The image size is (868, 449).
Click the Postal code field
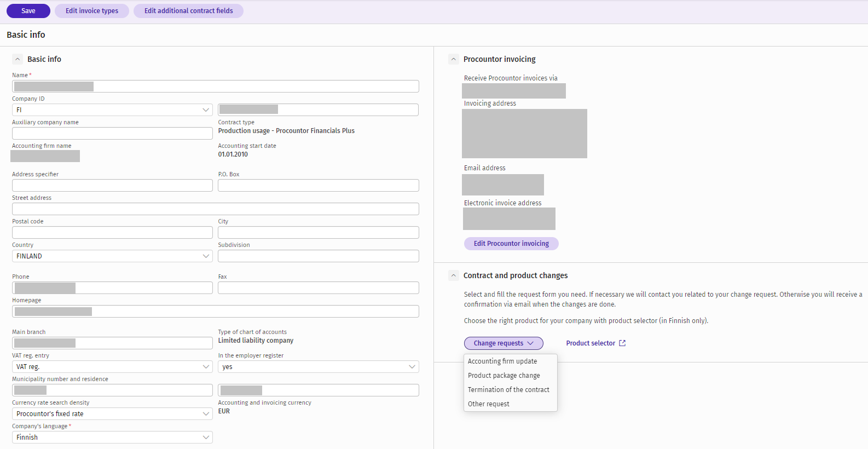pos(112,233)
